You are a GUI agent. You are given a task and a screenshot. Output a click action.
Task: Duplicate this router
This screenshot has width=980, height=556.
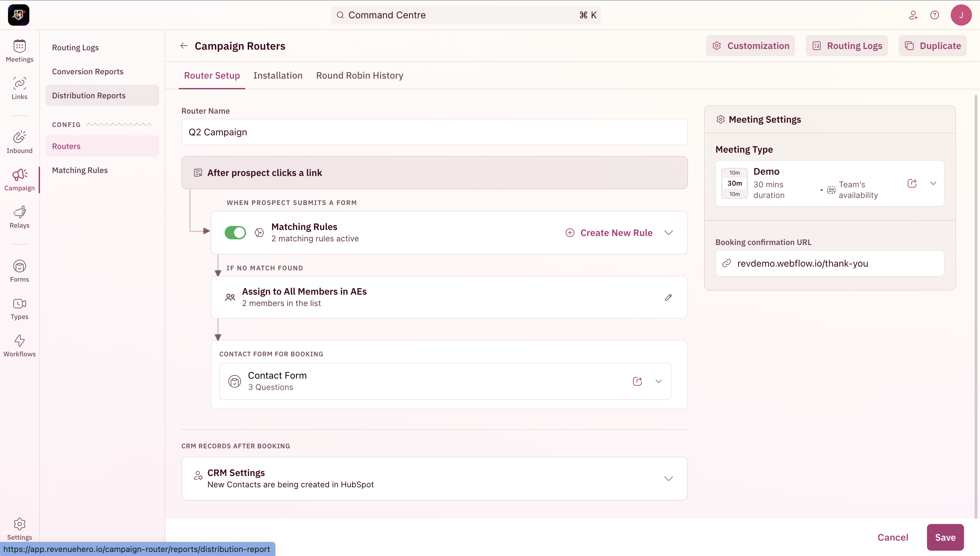[933, 46]
